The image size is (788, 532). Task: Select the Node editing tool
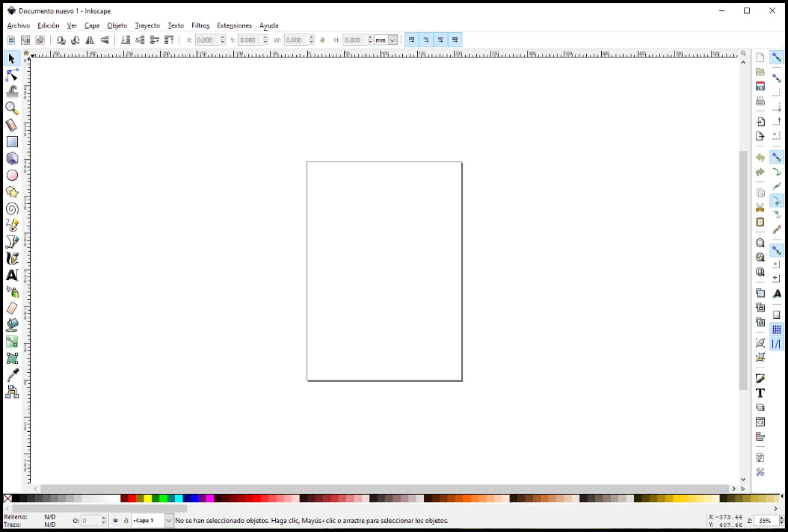click(12, 75)
